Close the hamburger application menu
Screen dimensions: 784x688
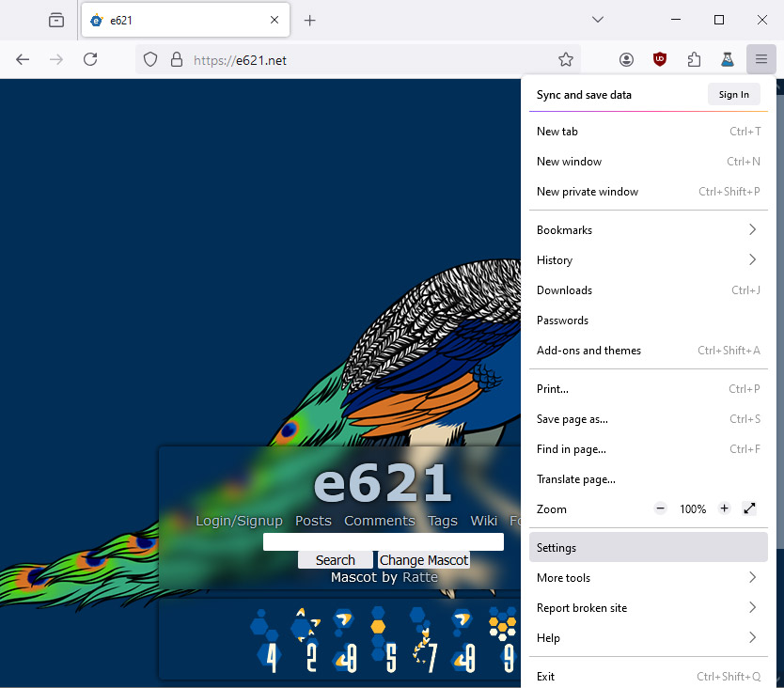[761, 59]
